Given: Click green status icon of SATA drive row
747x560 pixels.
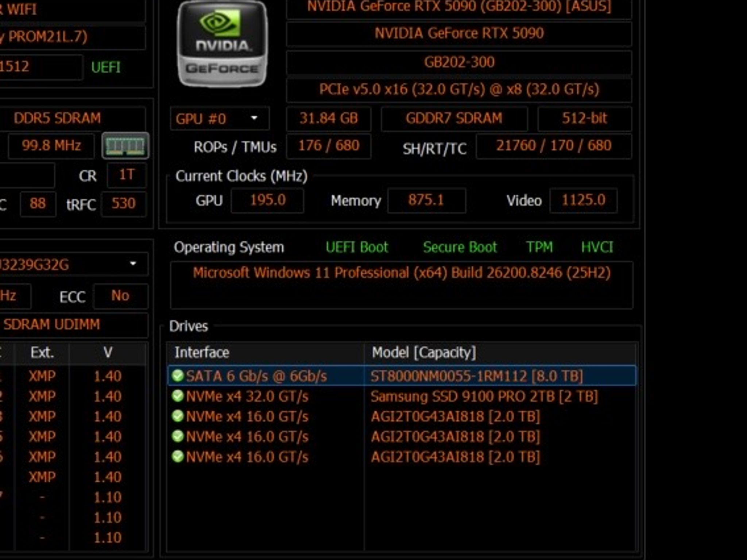Looking at the screenshot, I should coord(178,376).
